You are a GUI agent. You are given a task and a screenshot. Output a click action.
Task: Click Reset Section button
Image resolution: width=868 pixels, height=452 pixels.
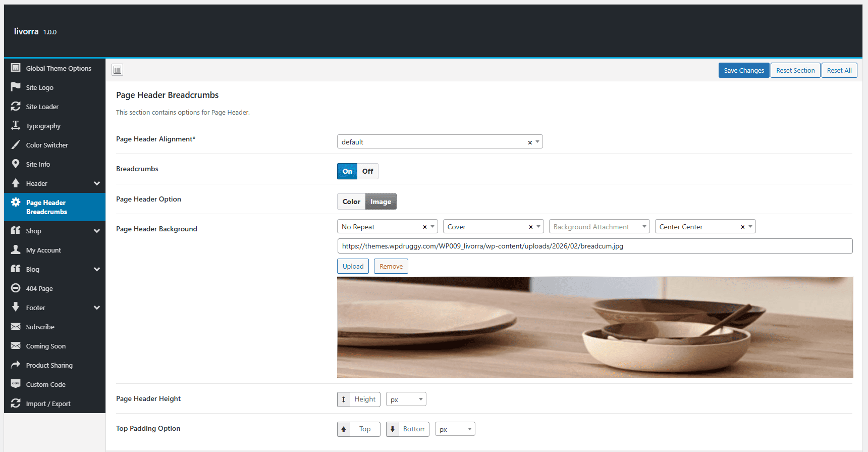click(x=795, y=70)
